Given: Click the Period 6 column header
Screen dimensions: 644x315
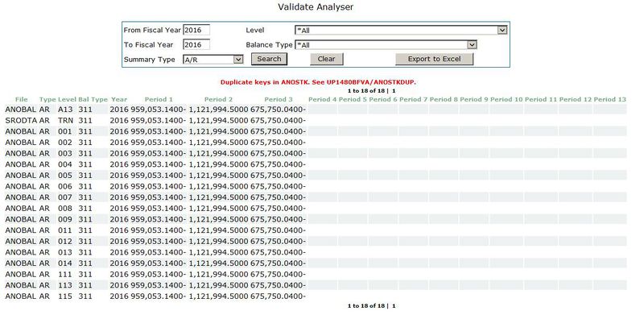Looking at the screenshot, I should click(x=383, y=99).
